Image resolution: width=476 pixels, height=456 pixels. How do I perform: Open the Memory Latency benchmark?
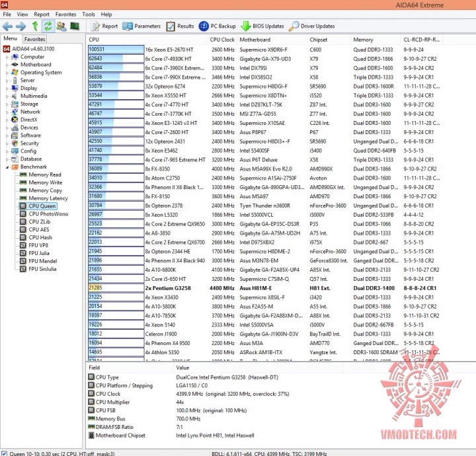click(48, 198)
